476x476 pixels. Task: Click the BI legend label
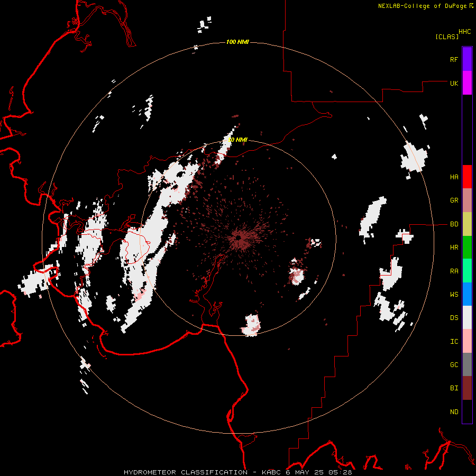(454, 388)
